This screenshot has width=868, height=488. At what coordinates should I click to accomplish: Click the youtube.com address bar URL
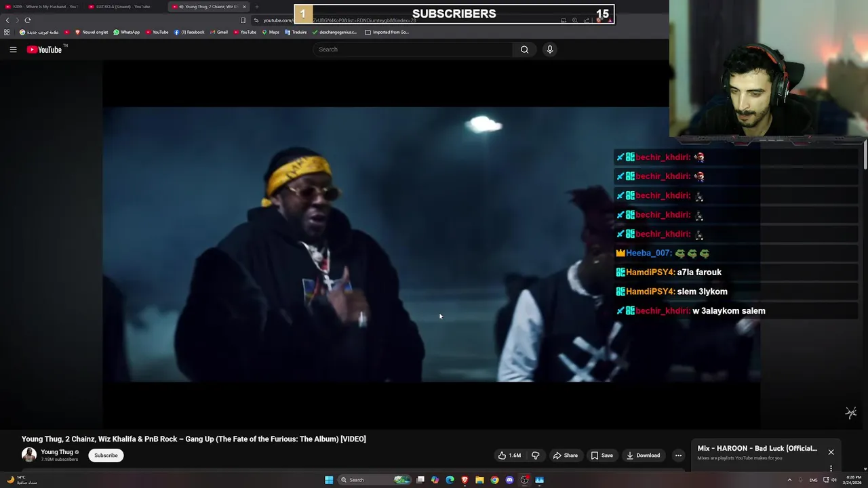(278, 20)
